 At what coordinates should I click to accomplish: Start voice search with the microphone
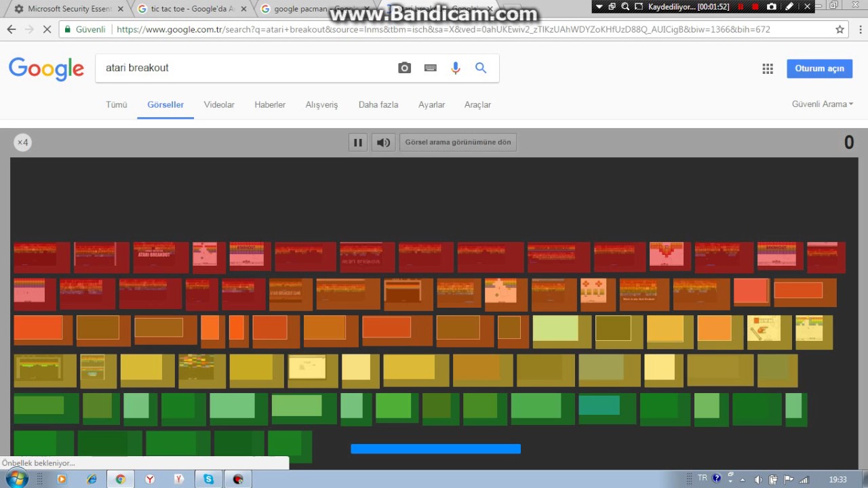point(456,68)
